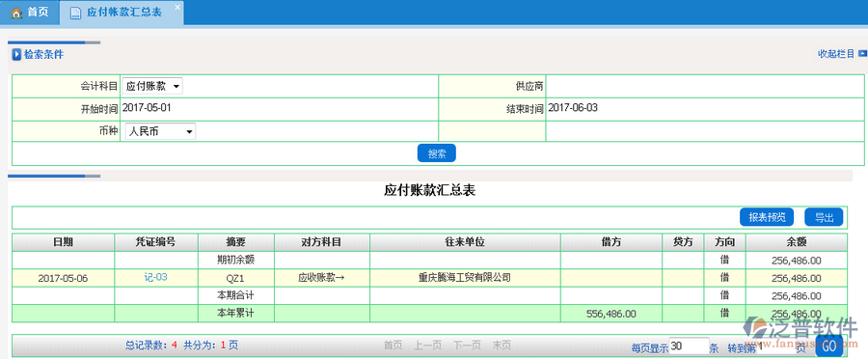The height and width of the screenshot is (359, 868).
Task: Click the 开始时间 date field
Action: click(x=279, y=109)
